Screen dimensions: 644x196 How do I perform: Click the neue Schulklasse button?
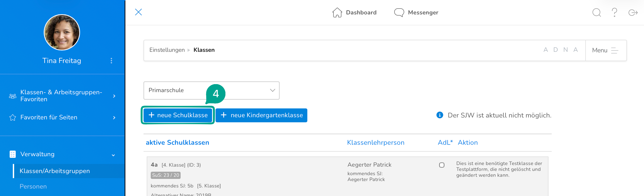click(x=178, y=115)
